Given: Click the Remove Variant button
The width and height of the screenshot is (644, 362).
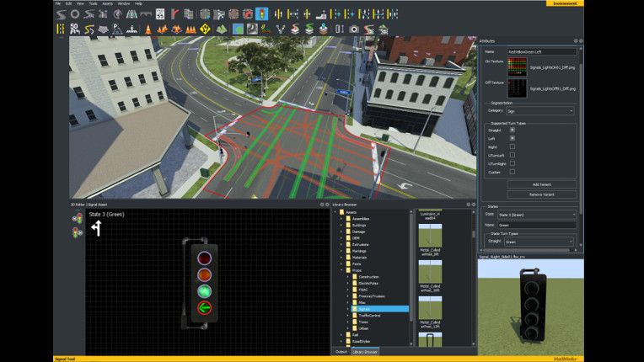Looking at the screenshot, I should point(542,194).
